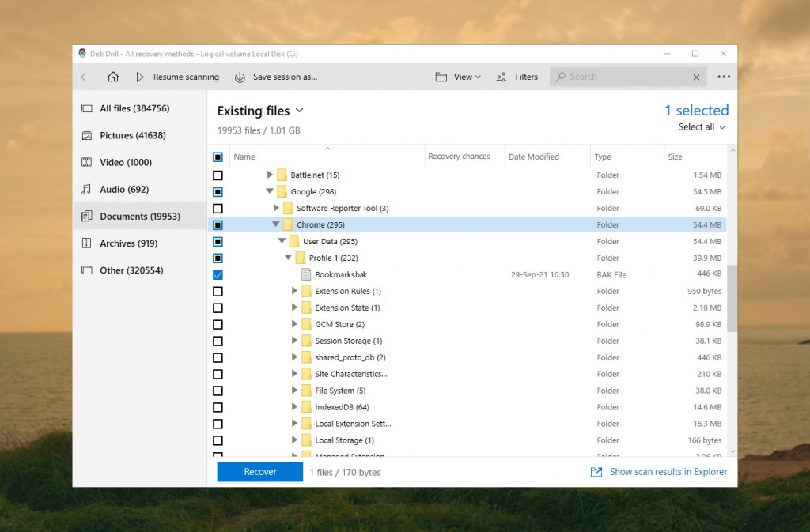Uncheck the Bookmarks.bak file checkbox

(218, 274)
